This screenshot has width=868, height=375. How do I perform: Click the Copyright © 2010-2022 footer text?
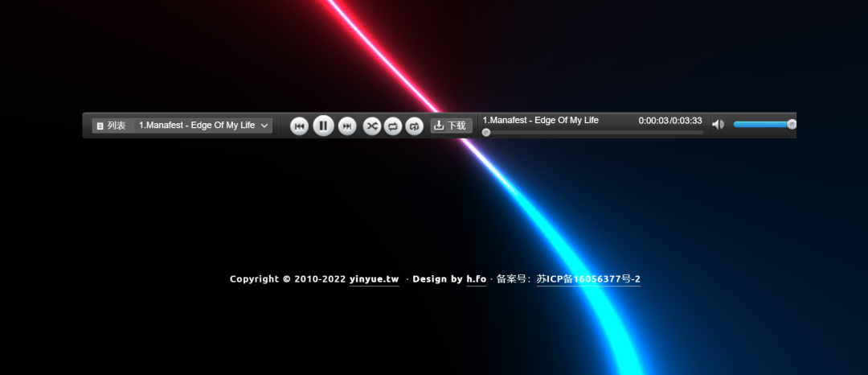pyautogui.click(x=287, y=279)
